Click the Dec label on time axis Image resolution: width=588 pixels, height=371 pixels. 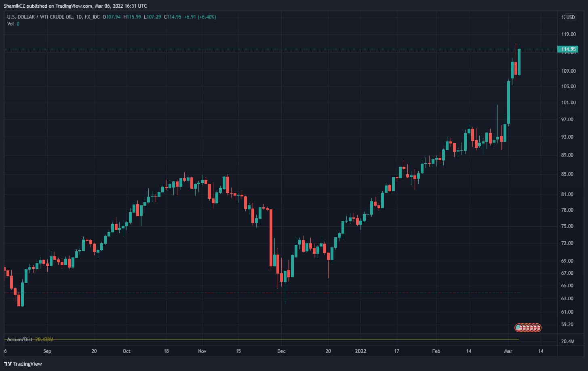(x=281, y=351)
